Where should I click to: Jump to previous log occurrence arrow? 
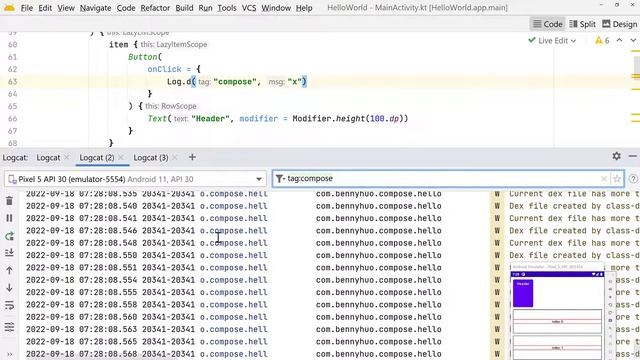tap(9, 270)
